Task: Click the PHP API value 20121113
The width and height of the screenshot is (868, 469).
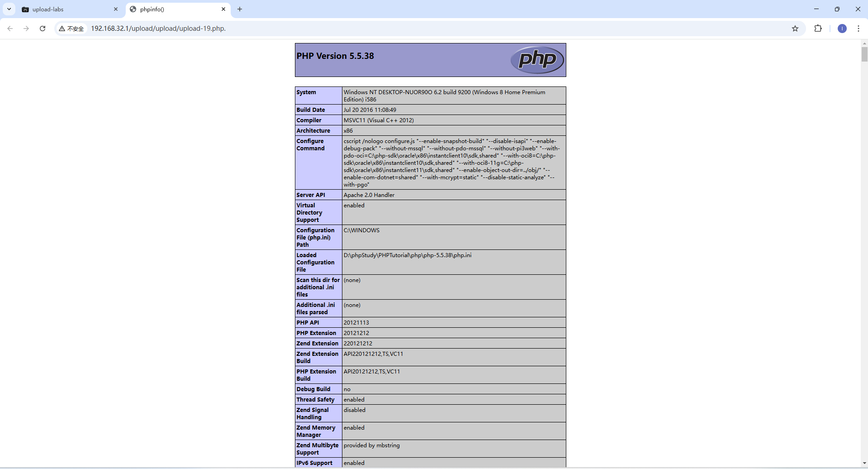Action: (356, 323)
